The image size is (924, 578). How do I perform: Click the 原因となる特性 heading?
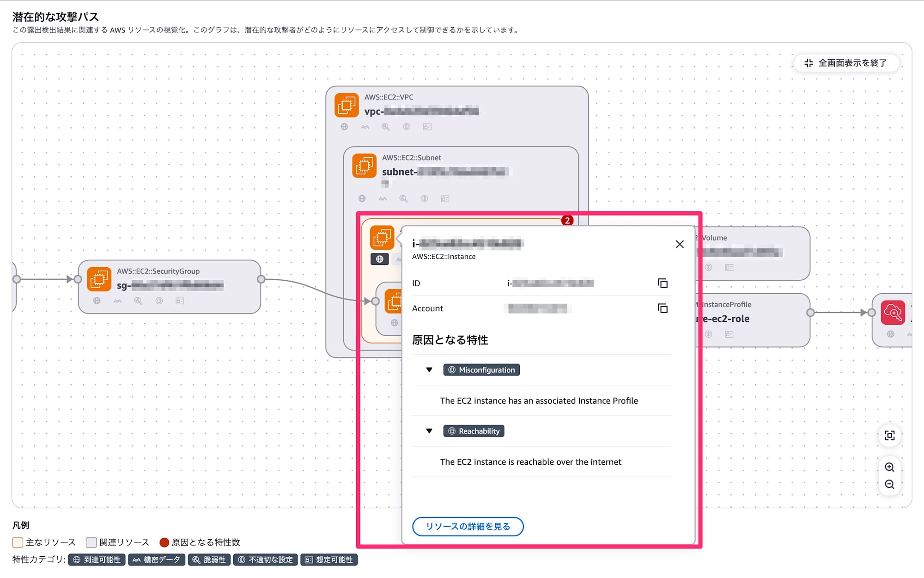point(450,340)
